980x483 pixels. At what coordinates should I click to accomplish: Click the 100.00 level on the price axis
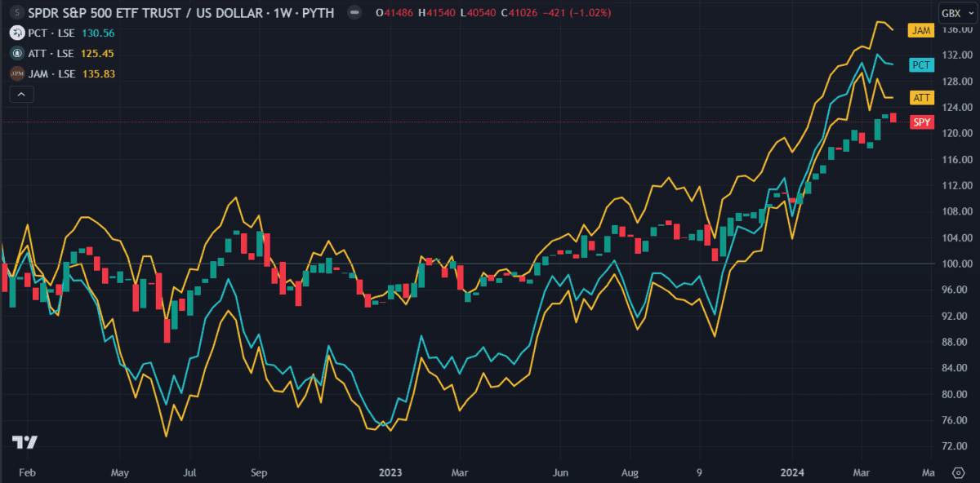tap(955, 264)
